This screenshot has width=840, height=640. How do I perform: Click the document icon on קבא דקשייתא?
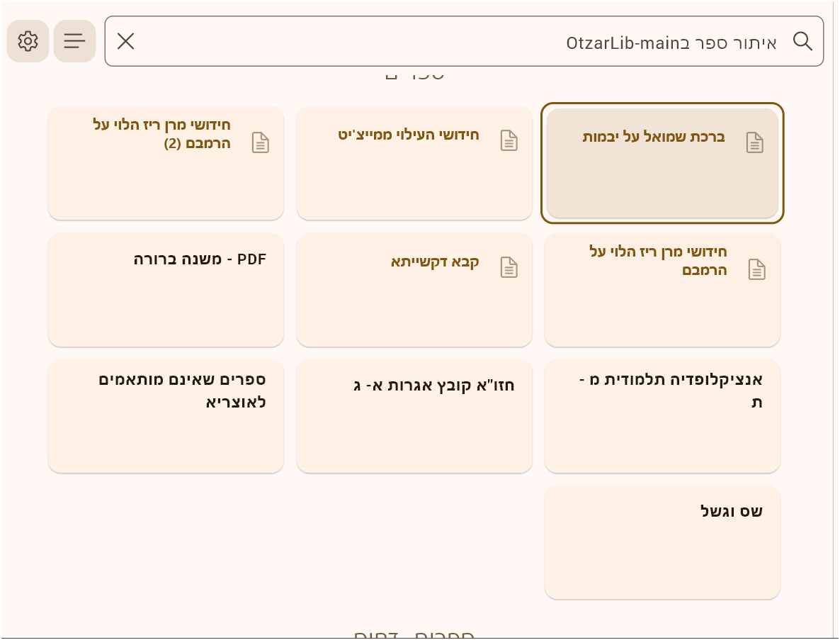(x=509, y=267)
